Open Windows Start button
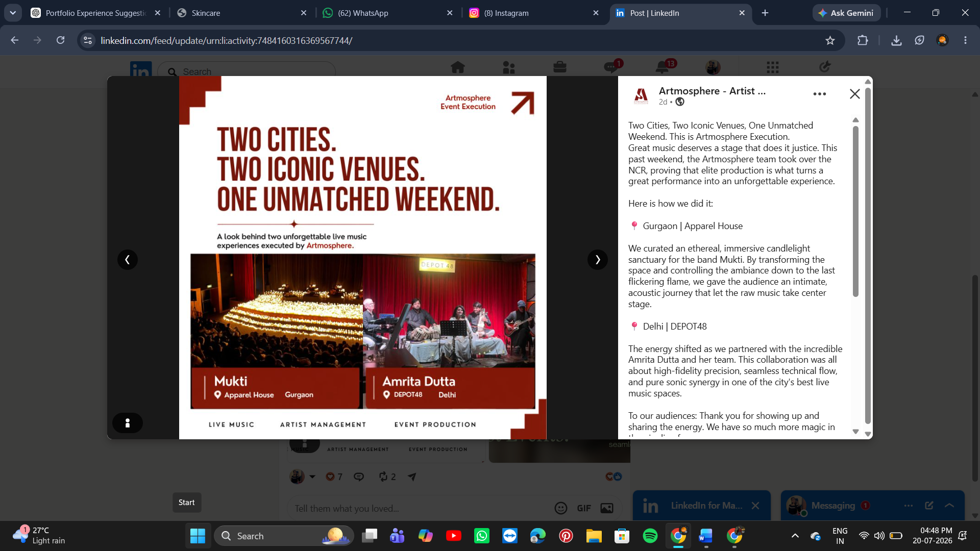 tap(198, 536)
